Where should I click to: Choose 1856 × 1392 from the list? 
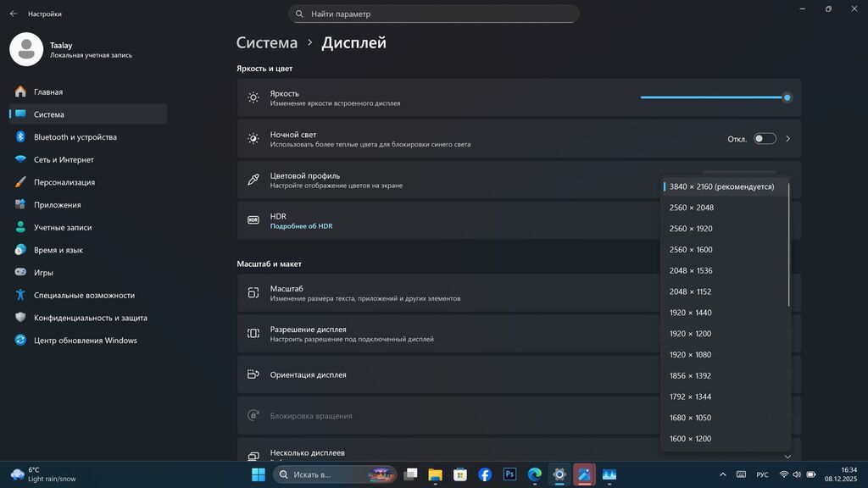(726, 375)
